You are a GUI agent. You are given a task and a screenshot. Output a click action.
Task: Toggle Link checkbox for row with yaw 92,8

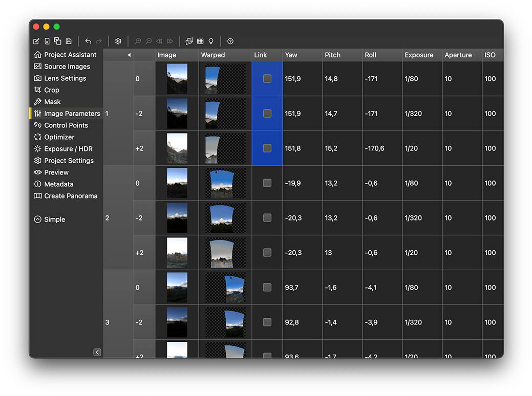pos(267,322)
